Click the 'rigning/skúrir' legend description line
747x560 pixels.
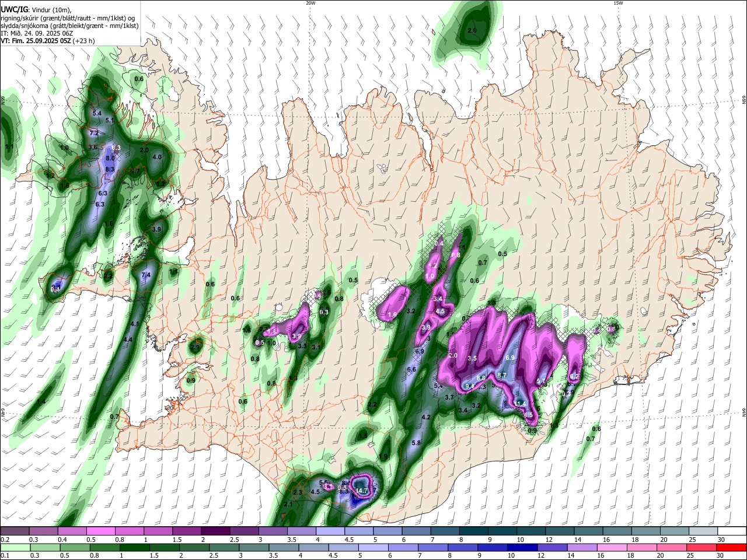[69, 17]
